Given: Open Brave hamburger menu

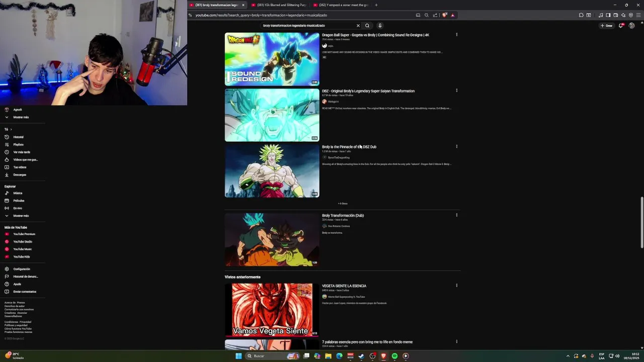Looking at the screenshot, I should click(x=638, y=15).
